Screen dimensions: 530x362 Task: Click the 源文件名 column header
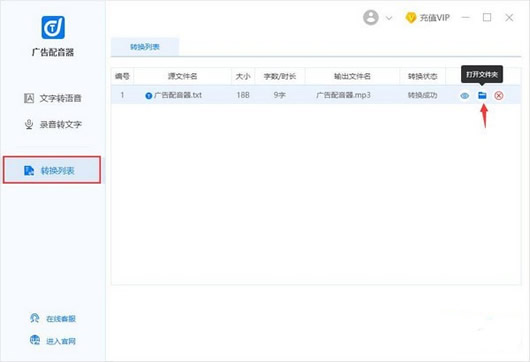click(x=183, y=76)
